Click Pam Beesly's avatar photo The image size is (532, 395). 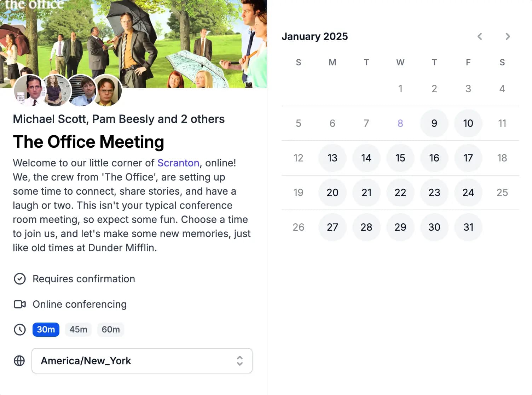[56, 91]
